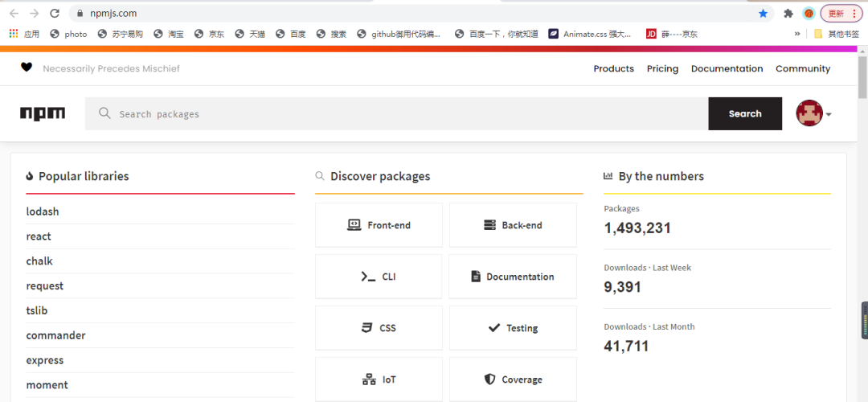Open the 百度 bookmark
This screenshot has width=868, height=402.
click(x=291, y=34)
